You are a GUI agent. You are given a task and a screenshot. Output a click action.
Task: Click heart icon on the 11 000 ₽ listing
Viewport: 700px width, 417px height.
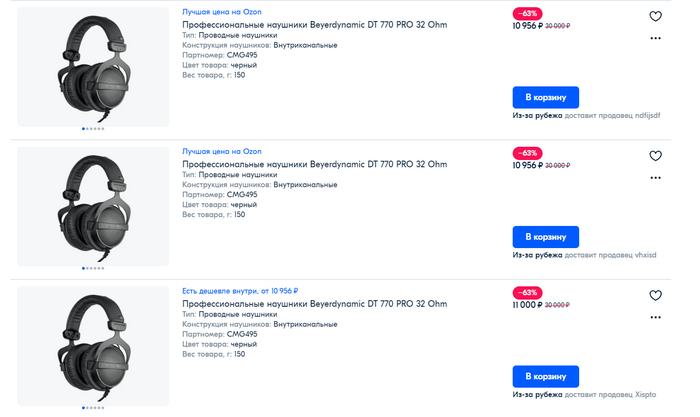click(655, 295)
